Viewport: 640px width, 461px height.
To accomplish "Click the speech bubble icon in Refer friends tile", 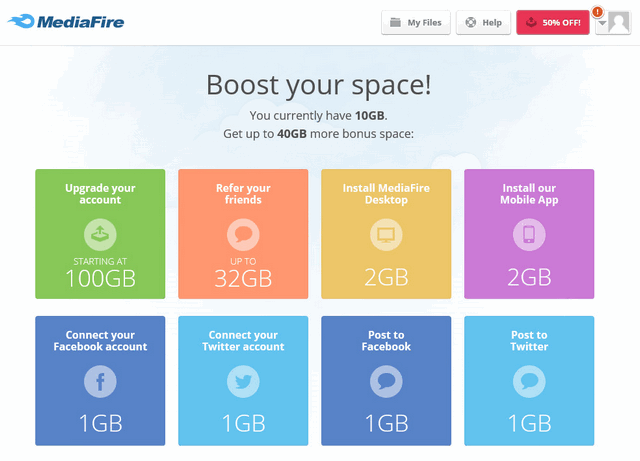I will tap(243, 235).
